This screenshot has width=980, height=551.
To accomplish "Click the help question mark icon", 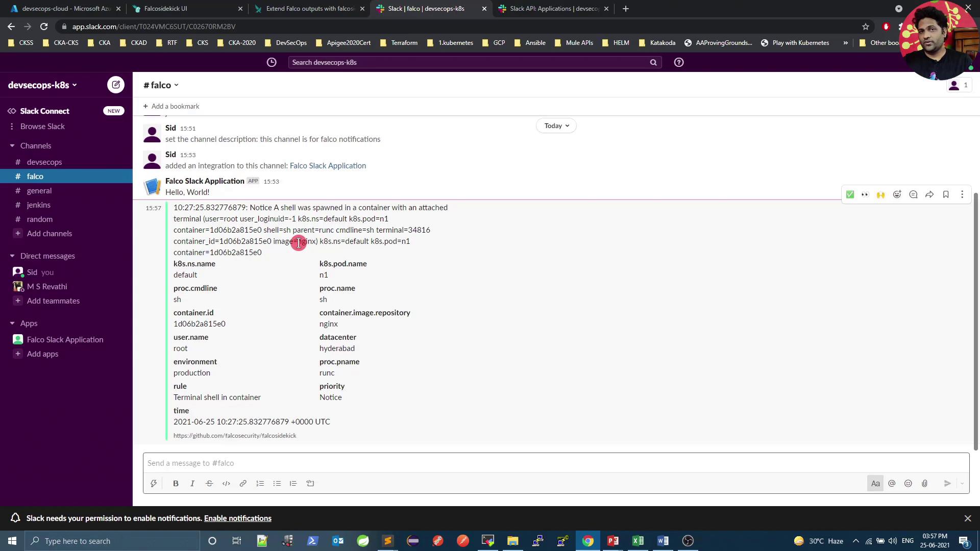I will tap(678, 62).
